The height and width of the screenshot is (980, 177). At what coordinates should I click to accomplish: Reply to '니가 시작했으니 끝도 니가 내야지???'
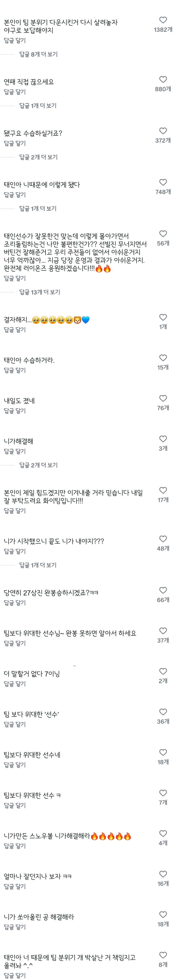point(15,551)
